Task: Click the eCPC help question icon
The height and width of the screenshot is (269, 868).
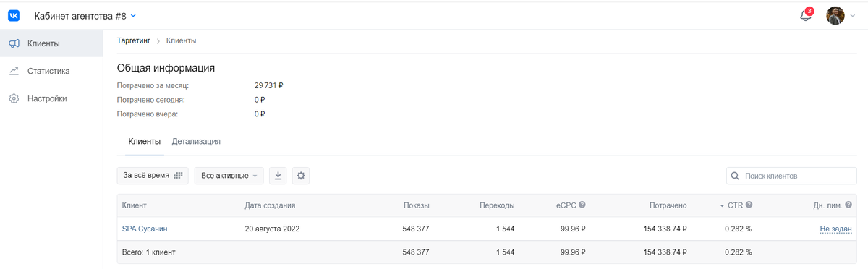Action: click(582, 205)
